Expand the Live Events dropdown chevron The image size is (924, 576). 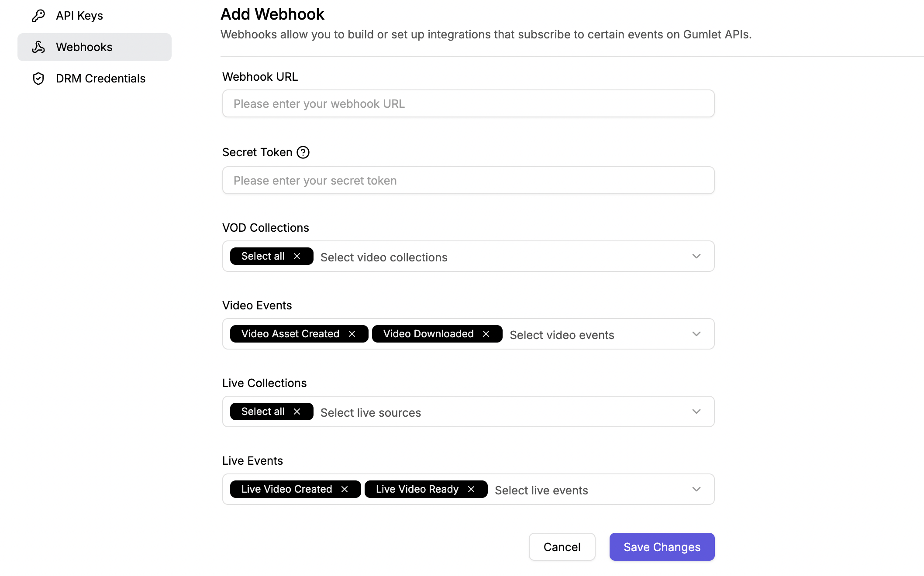(696, 489)
